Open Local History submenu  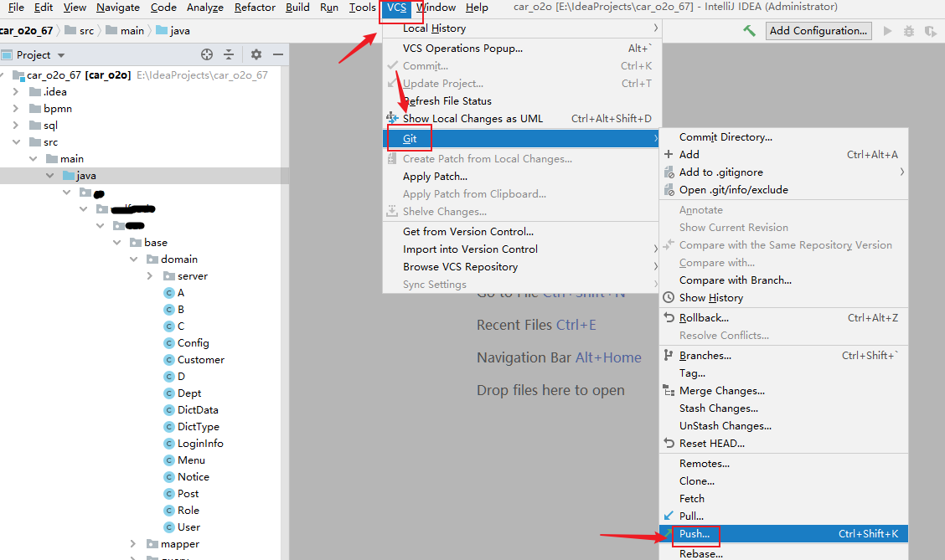tap(522, 28)
